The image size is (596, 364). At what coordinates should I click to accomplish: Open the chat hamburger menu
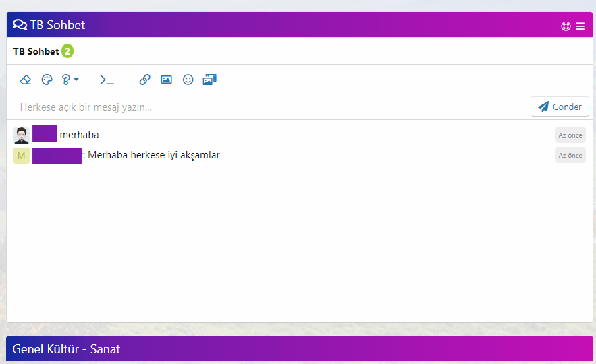point(580,26)
